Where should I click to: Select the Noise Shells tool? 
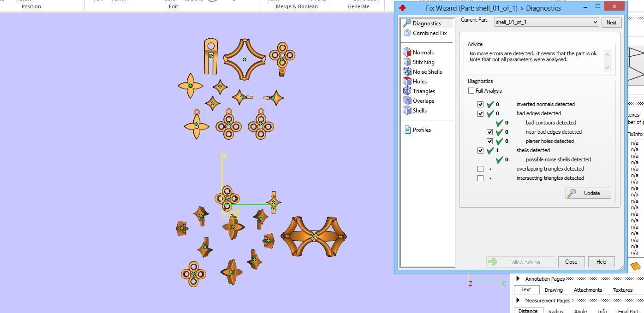pos(423,71)
